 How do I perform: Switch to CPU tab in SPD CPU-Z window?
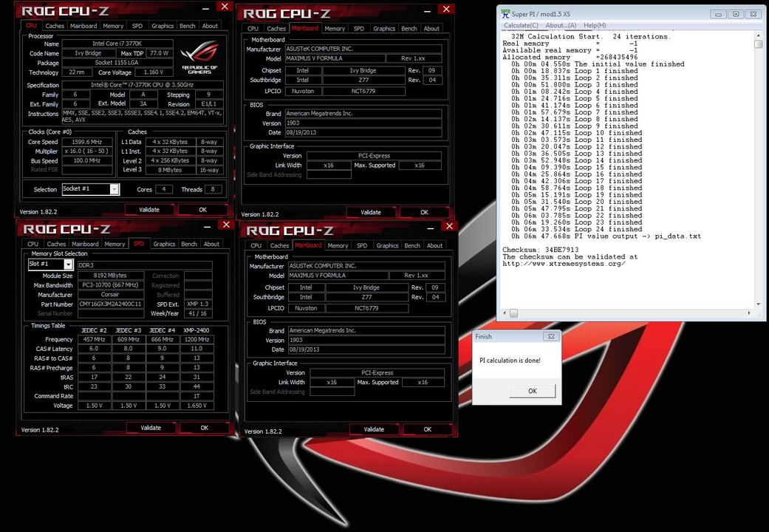tap(33, 244)
